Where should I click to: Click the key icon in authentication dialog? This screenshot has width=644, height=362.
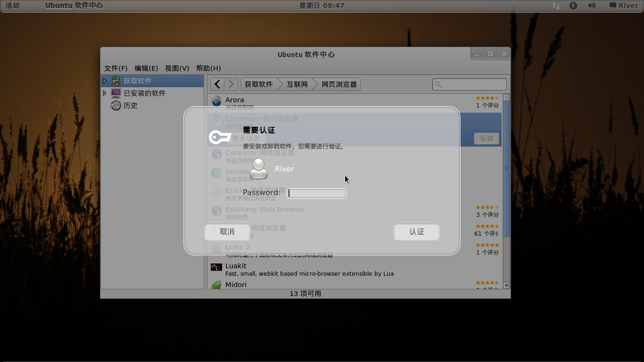coord(220,137)
